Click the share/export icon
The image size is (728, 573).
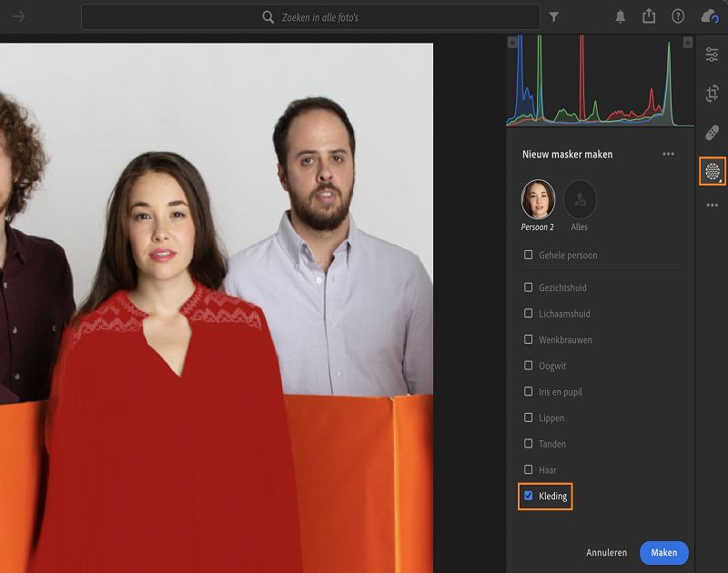649,16
